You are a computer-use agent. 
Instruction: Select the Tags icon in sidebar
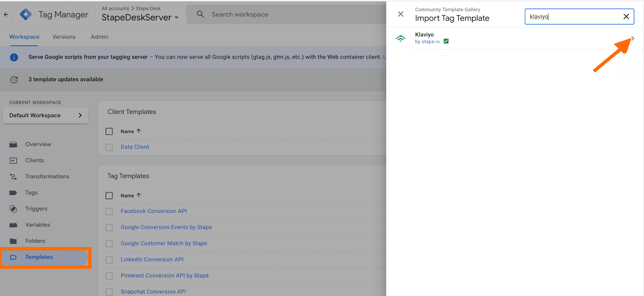click(13, 192)
